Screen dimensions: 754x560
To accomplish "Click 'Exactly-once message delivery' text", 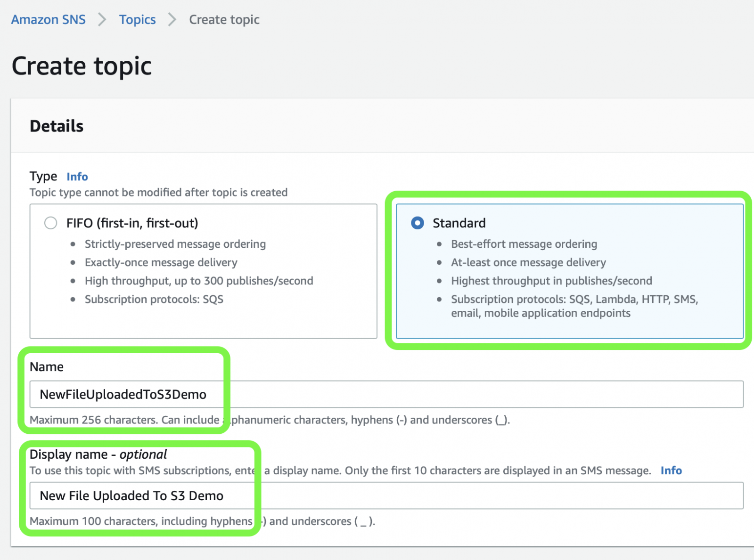I will (161, 262).
